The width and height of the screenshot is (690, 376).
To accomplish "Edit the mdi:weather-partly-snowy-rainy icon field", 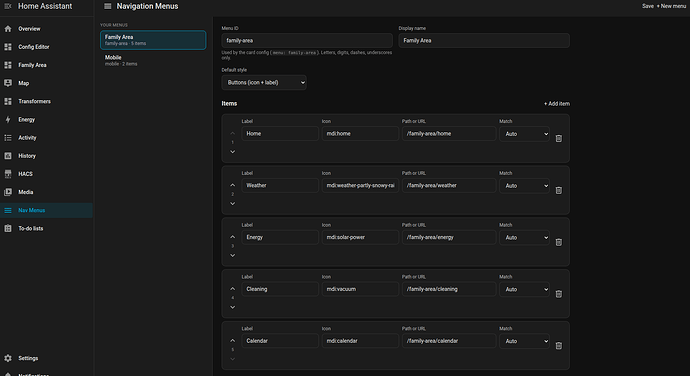I will tap(360, 185).
